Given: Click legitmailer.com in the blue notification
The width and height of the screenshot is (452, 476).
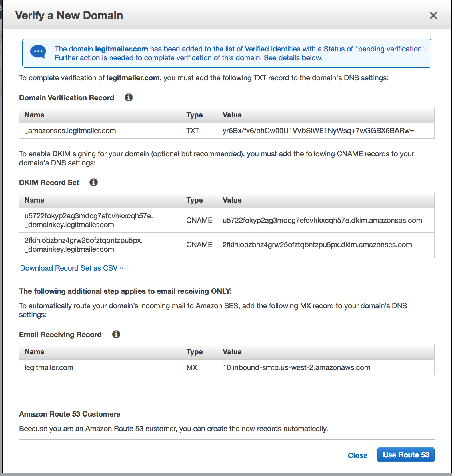Looking at the screenshot, I should (x=121, y=49).
